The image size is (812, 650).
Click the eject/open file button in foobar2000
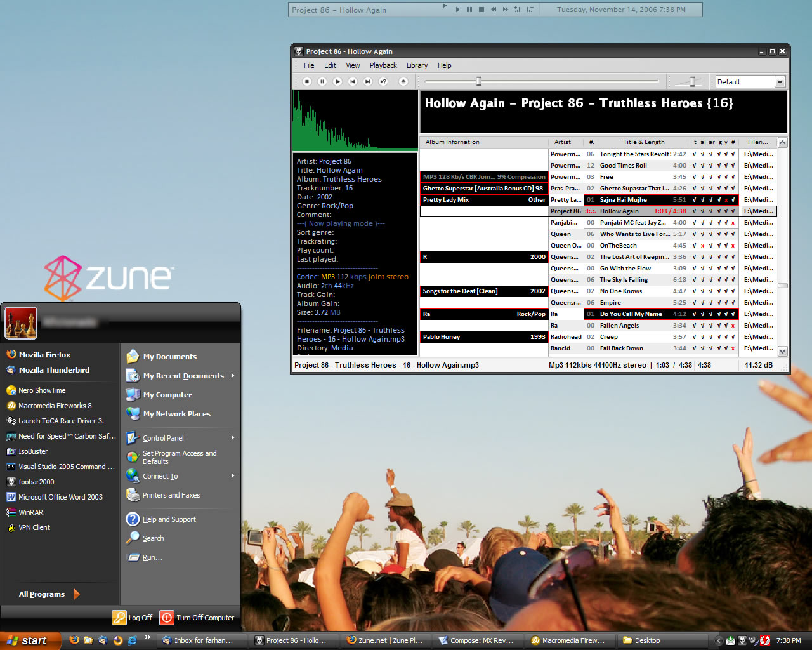[x=403, y=81]
